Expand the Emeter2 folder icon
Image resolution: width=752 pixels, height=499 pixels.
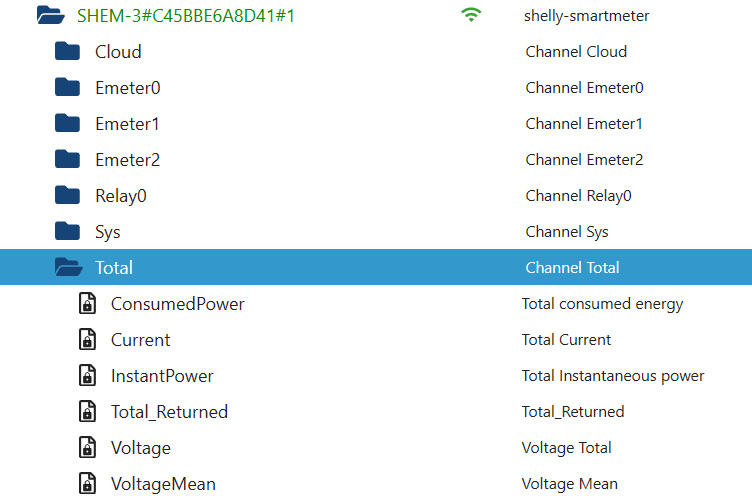tap(67, 159)
